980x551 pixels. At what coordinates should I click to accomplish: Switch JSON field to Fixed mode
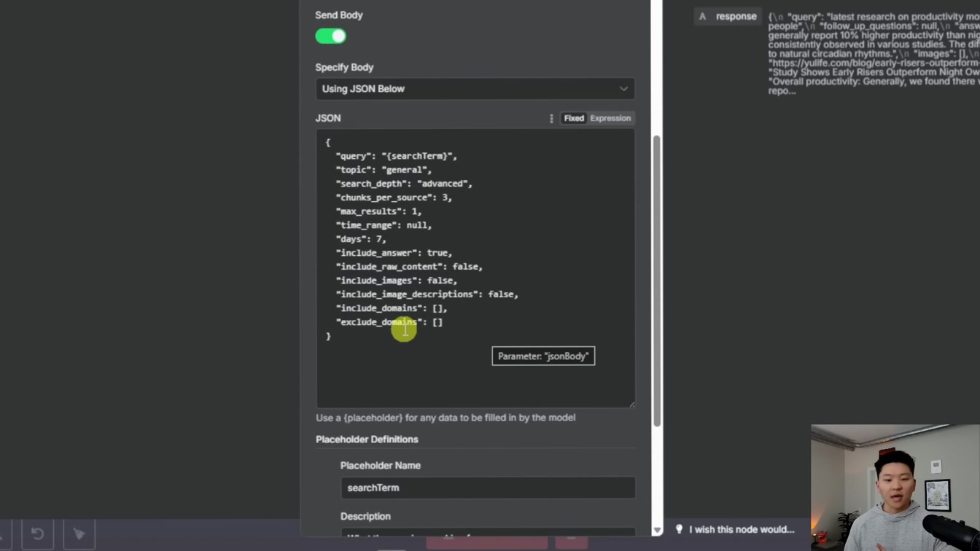[x=574, y=118]
